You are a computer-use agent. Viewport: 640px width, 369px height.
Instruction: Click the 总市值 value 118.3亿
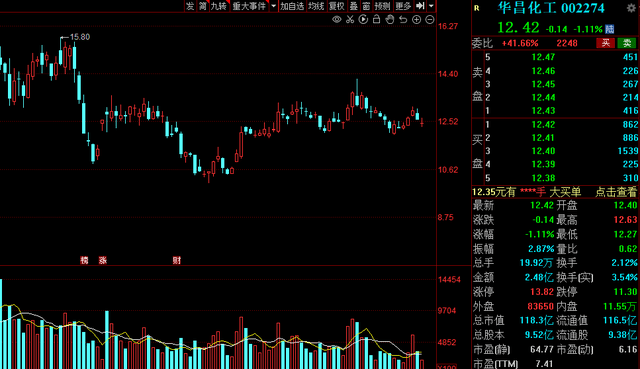point(537,320)
